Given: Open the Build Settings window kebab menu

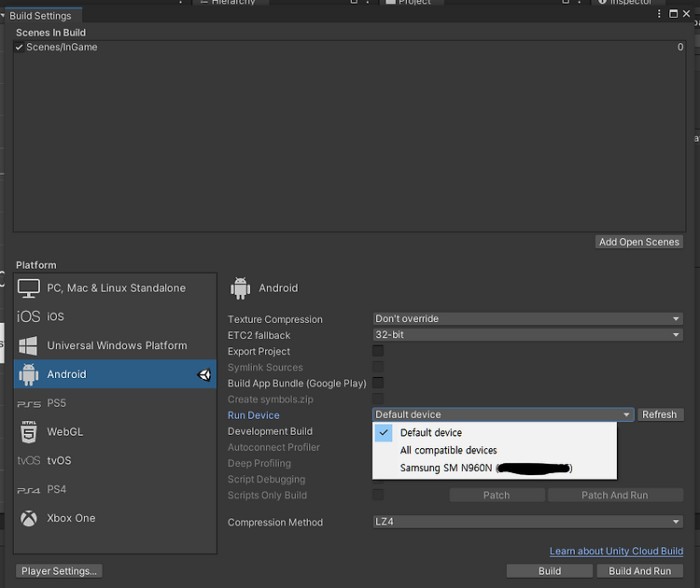Looking at the screenshot, I should 659,14.
